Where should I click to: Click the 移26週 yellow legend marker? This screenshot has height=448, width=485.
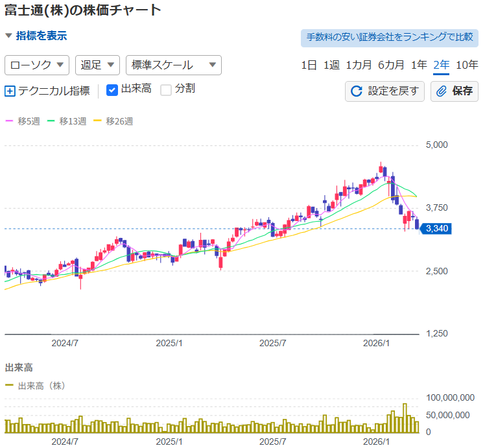point(98,121)
